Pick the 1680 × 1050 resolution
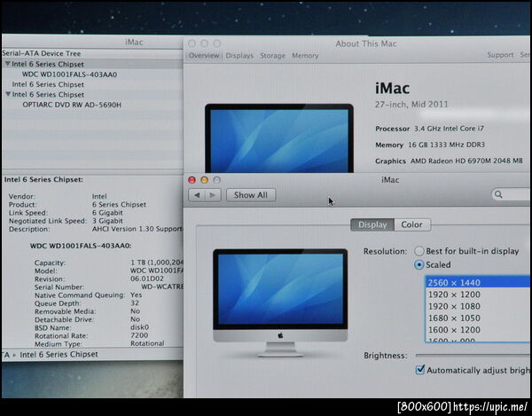Screen dimensions: 532x416 (x=477, y=318)
